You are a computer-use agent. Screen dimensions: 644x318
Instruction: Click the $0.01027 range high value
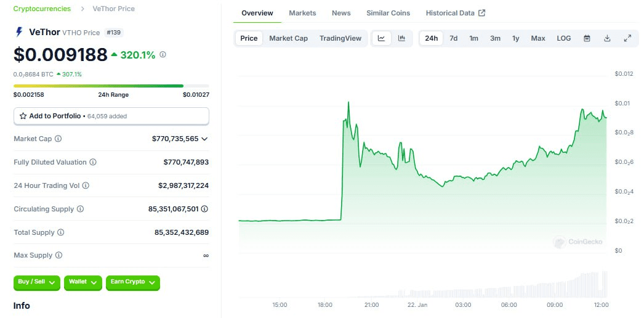[196, 95]
